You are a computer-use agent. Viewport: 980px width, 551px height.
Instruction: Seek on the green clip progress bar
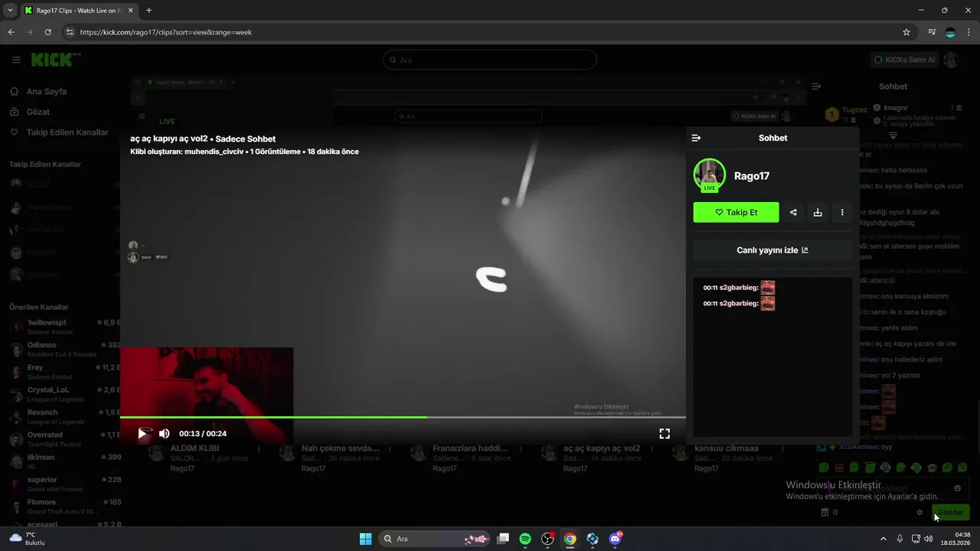[403, 417]
